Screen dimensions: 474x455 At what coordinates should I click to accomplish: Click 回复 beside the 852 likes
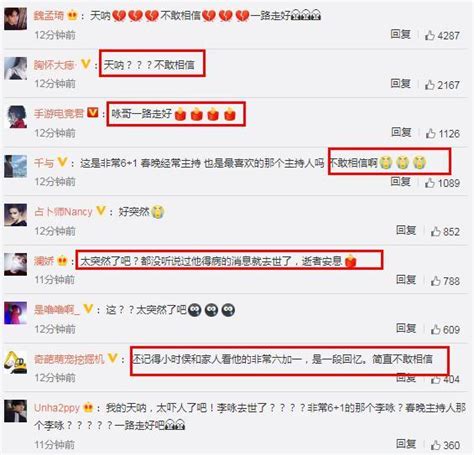(406, 230)
